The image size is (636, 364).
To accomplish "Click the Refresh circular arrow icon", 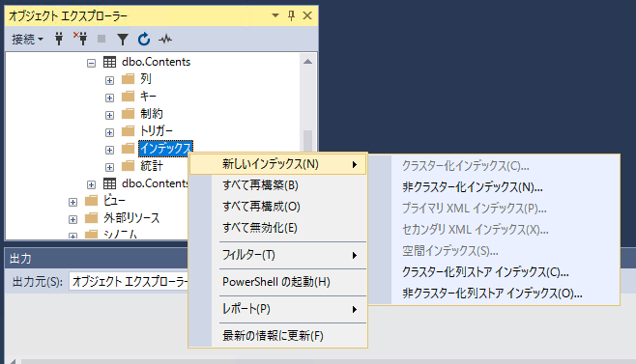I will (x=144, y=39).
